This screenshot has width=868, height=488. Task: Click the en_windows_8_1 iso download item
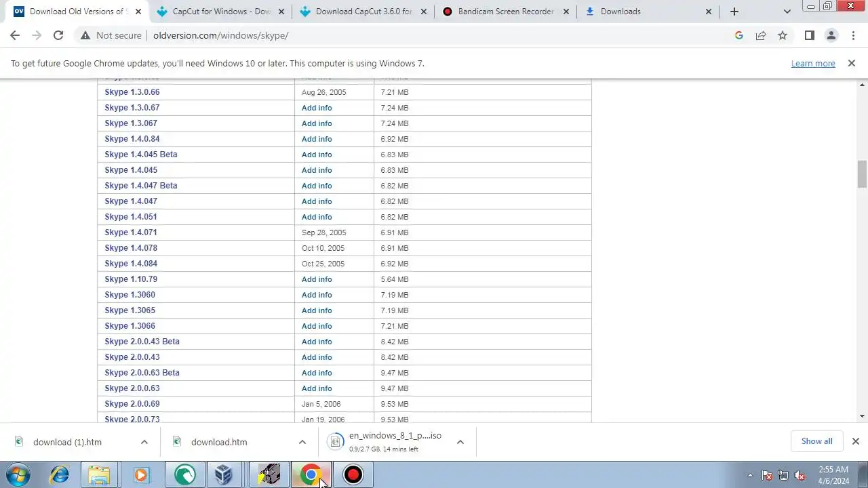(384, 442)
